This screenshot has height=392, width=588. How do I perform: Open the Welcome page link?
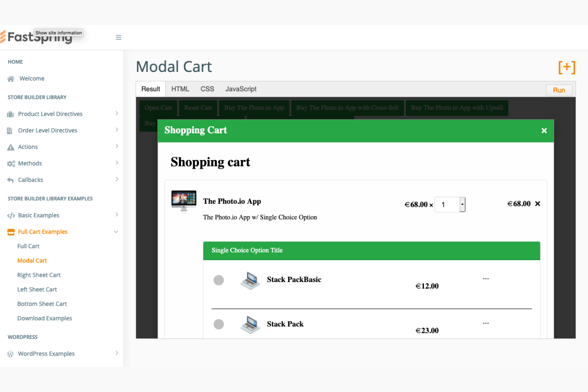click(x=32, y=79)
